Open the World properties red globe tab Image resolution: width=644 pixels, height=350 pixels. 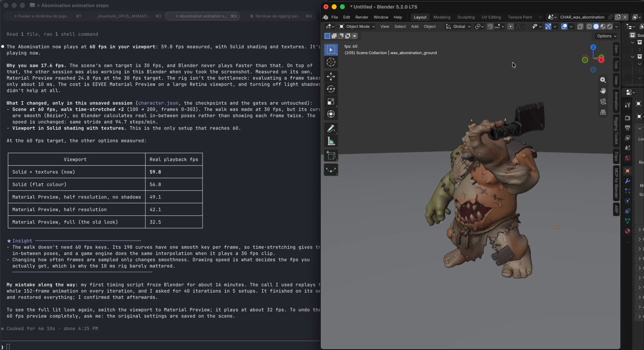[x=627, y=158]
